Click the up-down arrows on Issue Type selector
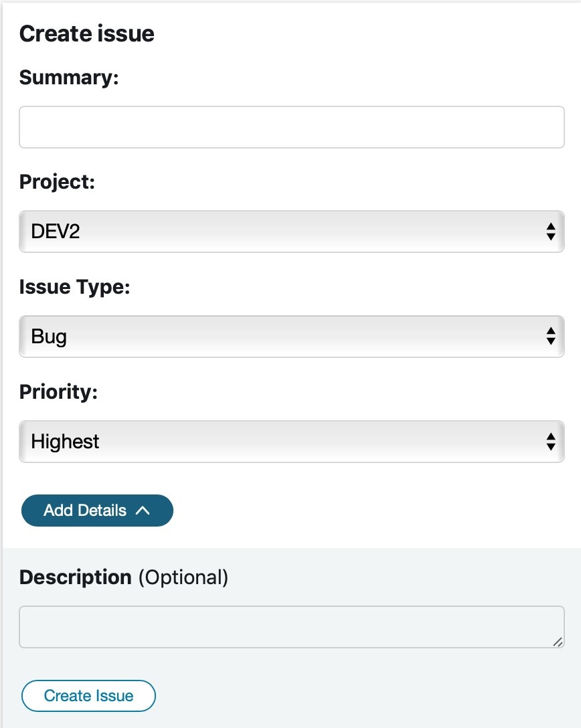This screenshot has height=728, width=581. [550, 337]
